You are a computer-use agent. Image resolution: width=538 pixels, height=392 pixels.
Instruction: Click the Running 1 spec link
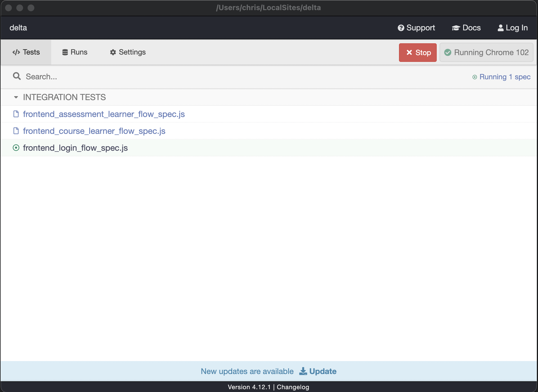[x=505, y=77]
